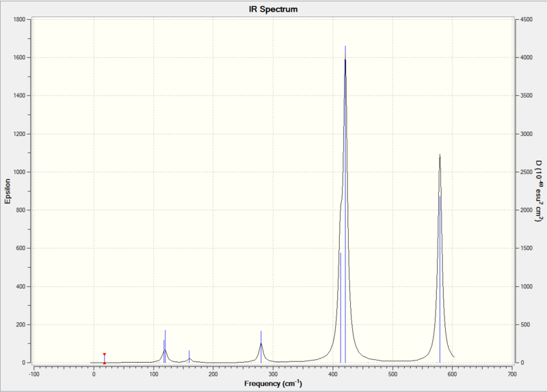The image size is (547, 392).
Task: Click the "800" tick label
Action: tap(21, 210)
